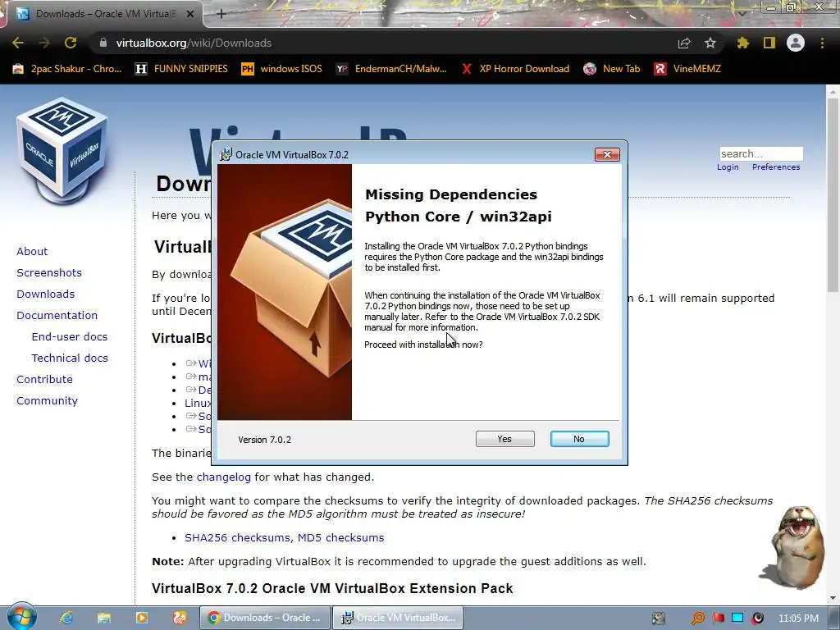Click the network monitor tray icon
Screen dimensions: 840x630
(x=737, y=619)
